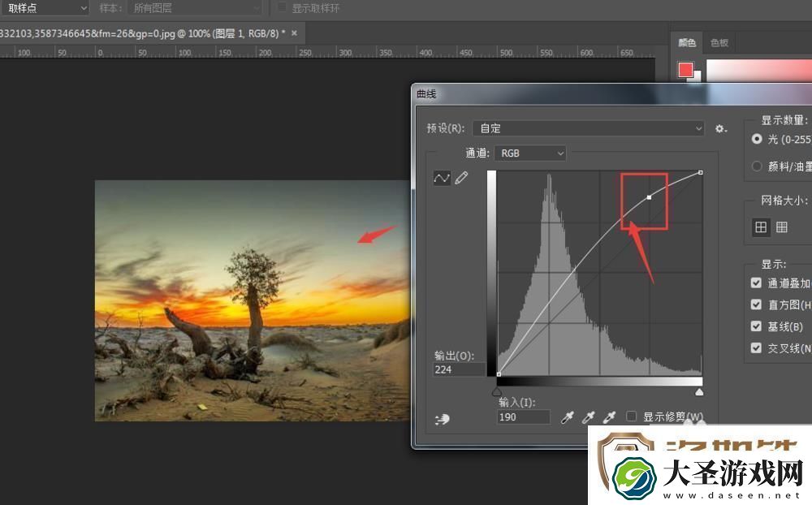
Task: Enable the 显示修剪 checkbox
Action: [x=631, y=417]
